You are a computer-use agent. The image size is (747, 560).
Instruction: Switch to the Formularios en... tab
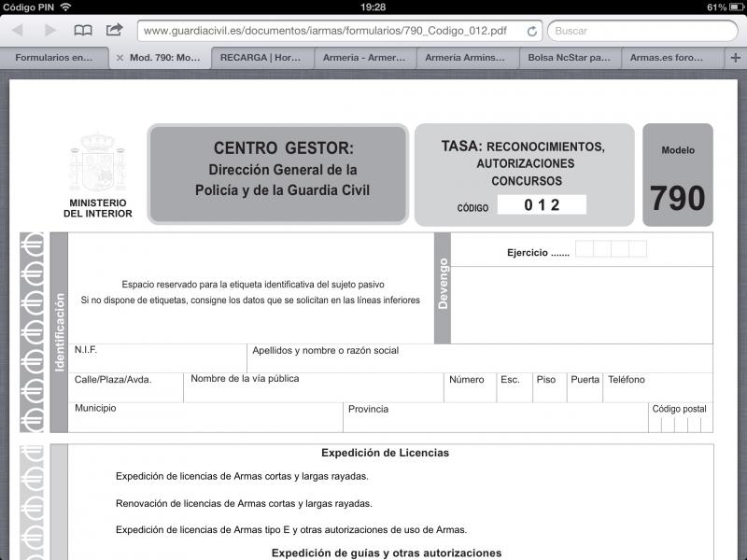coord(53,58)
